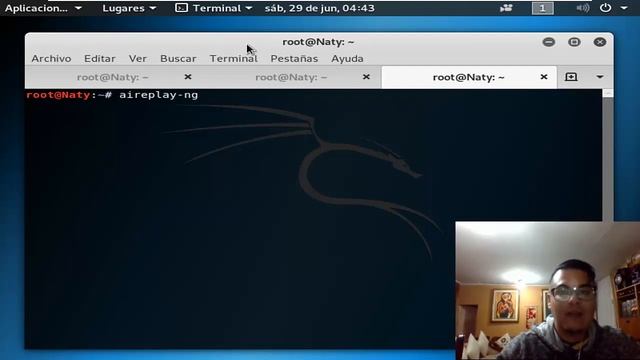Viewport: 640px width, 360px height.
Task: Open the Aplicaciones menu in top bar
Action: (43, 8)
